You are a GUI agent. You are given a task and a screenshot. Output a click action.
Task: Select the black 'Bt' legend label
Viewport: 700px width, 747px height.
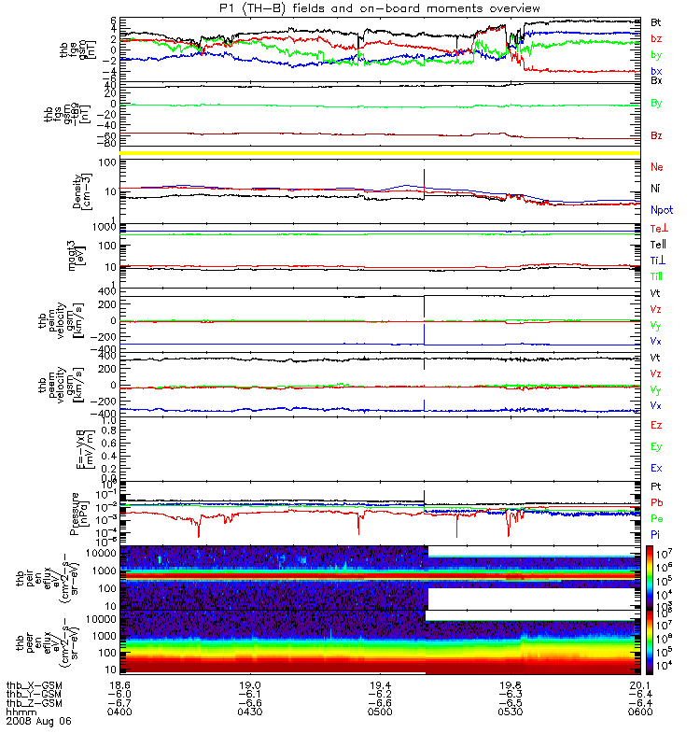656,22
